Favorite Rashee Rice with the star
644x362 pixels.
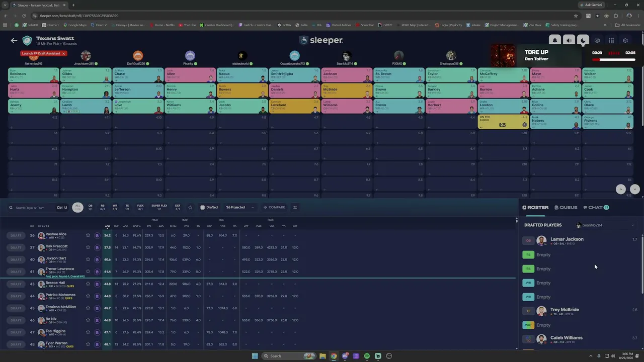pyautogui.click(x=88, y=235)
